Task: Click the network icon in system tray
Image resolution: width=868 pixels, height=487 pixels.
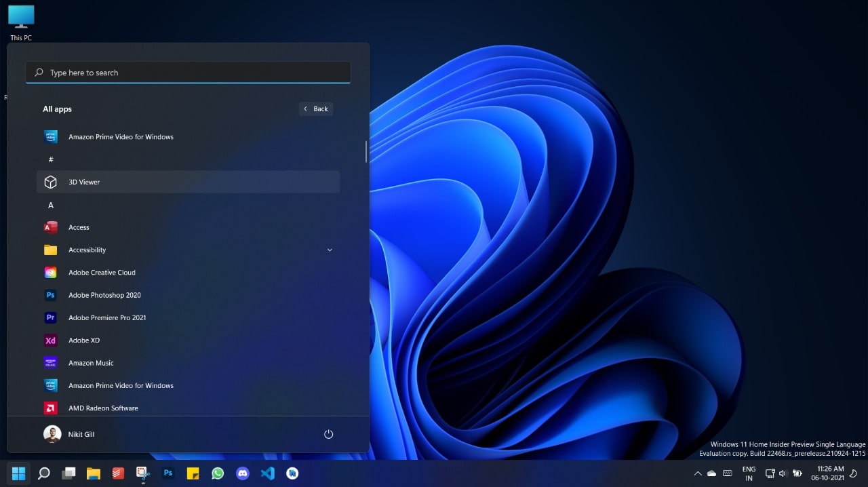Action: tap(770, 473)
